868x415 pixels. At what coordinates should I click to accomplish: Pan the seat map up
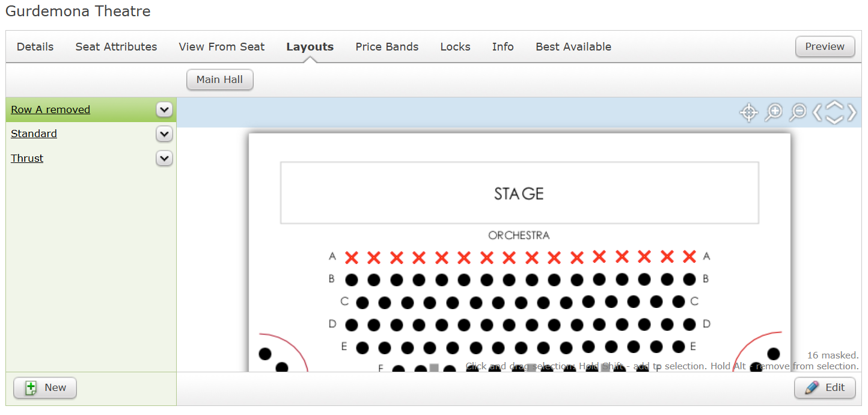(x=834, y=105)
